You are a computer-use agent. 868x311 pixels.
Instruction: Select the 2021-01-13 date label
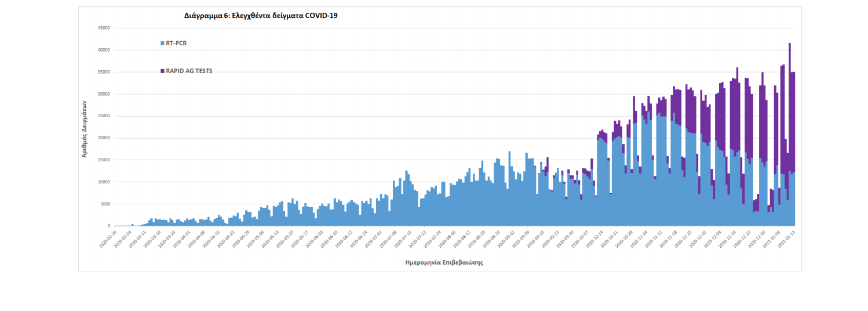coord(787,239)
